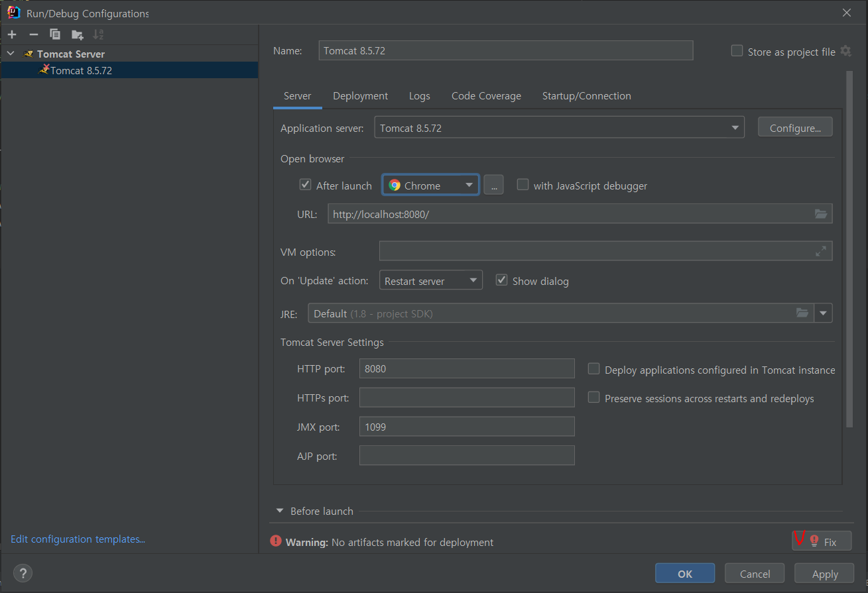Image resolution: width=868 pixels, height=593 pixels.
Task: Switch to the Server tab
Action: tap(297, 96)
